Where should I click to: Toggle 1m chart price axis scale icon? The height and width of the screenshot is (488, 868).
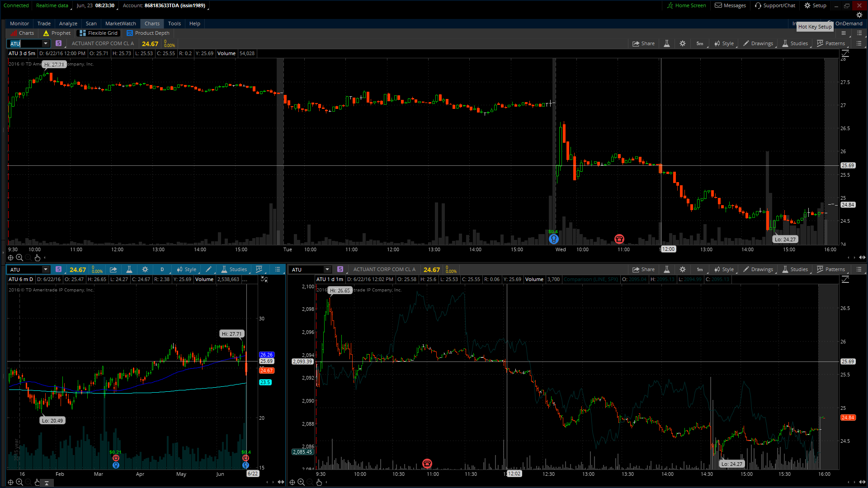coord(845,279)
